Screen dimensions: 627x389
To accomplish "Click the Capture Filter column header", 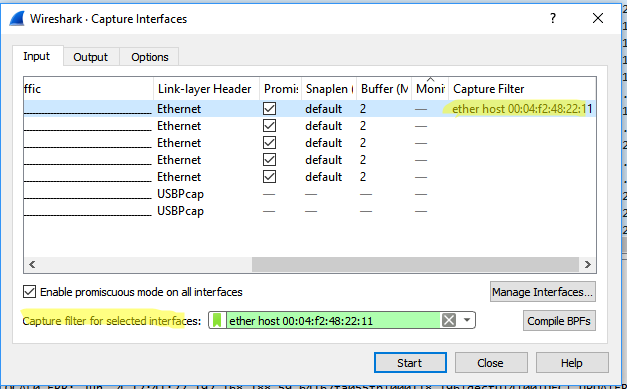I will click(522, 89).
